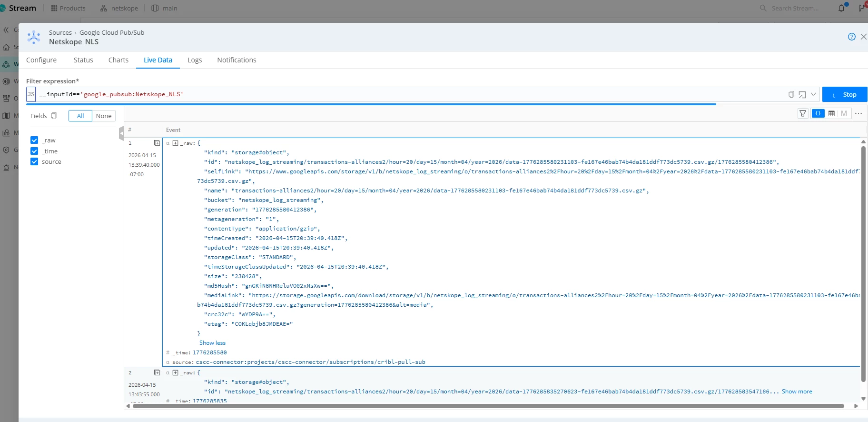The width and height of the screenshot is (868, 422).
Task: Expand event 2 with the row expand icon
Action: pyautogui.click(x=157, y=372)
